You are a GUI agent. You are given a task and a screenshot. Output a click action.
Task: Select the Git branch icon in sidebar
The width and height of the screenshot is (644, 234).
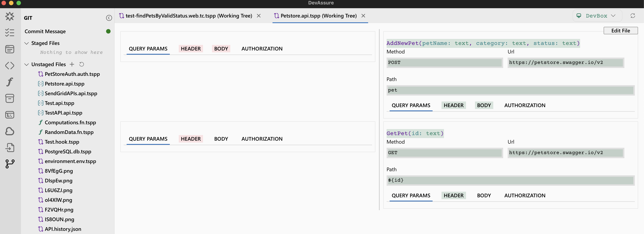pyautogui.click(x=10, y=164)
